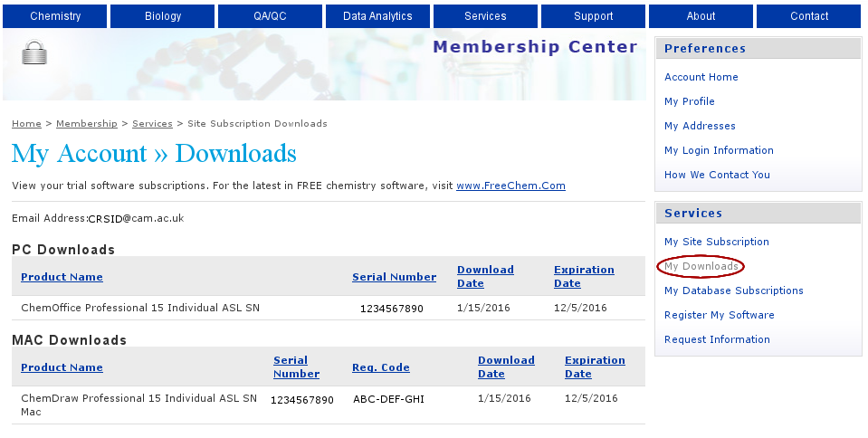The height and width of the screenshot is (438, 868).
Task: Click the Membership Center banner title
Action: click(535, 46)
